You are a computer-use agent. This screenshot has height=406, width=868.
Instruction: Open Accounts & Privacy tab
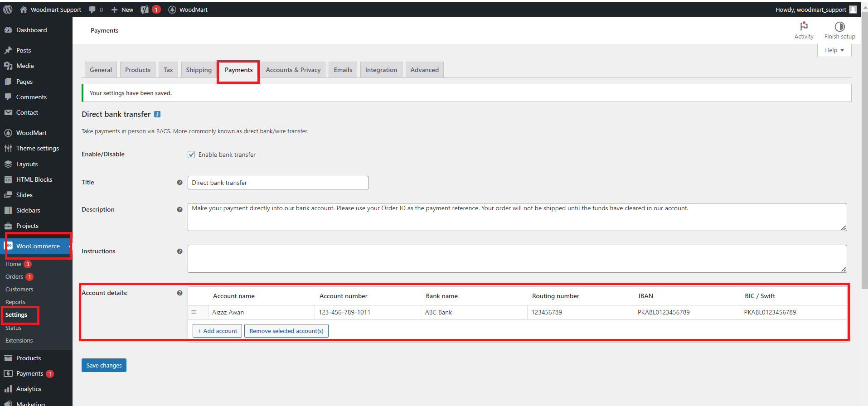point(293,70)
